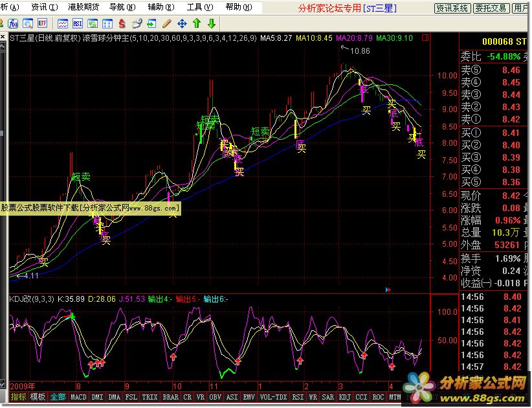The height and width of the screenshot is (408, 532).
Task: Select the VOL-TDX indicator tab
Action: pos(274,397)
